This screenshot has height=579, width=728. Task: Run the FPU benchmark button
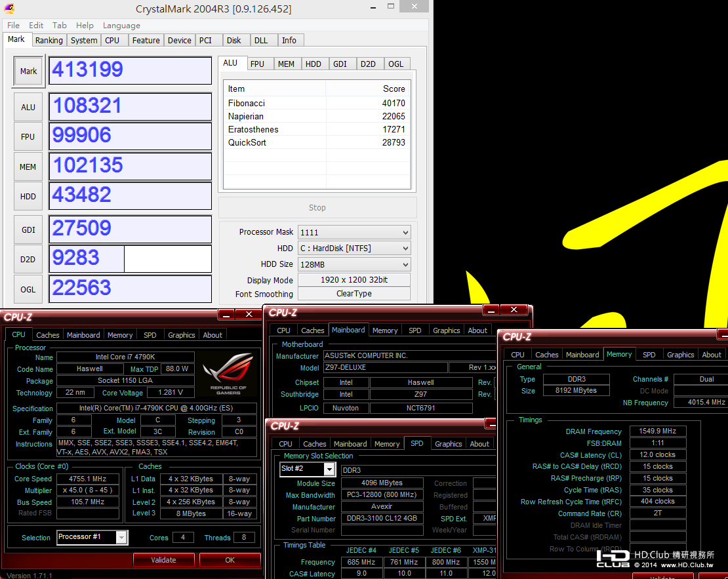tap(28, 137)
